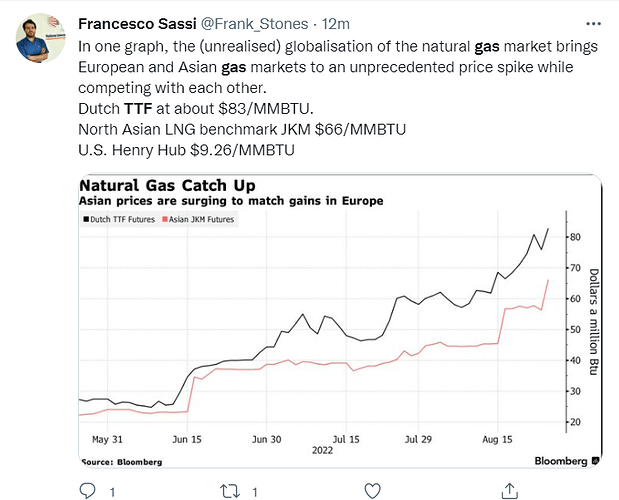
Task: Like the tweet with heart icon
Action: pyautogui.click(x=372, y=491)
